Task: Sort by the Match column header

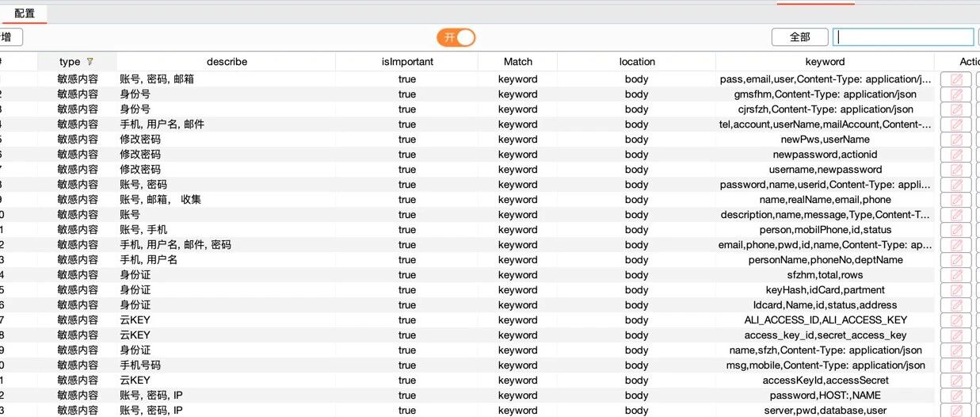Action: coord(518,61)
